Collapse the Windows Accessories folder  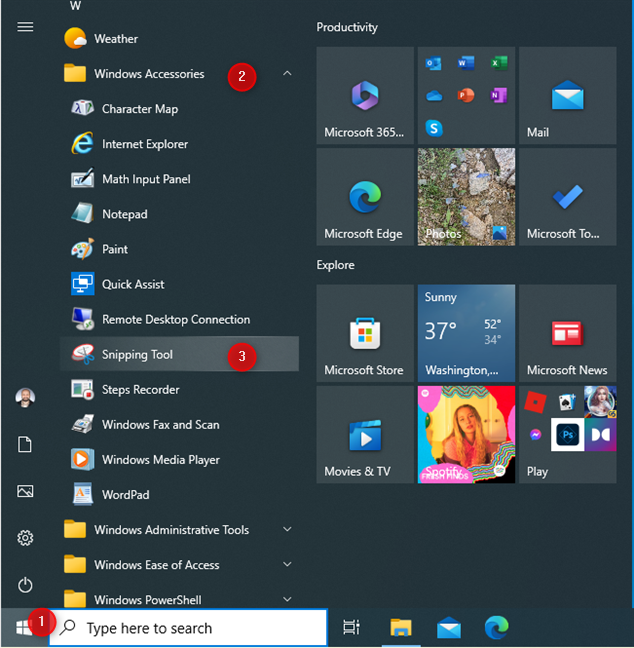[287, 74]
